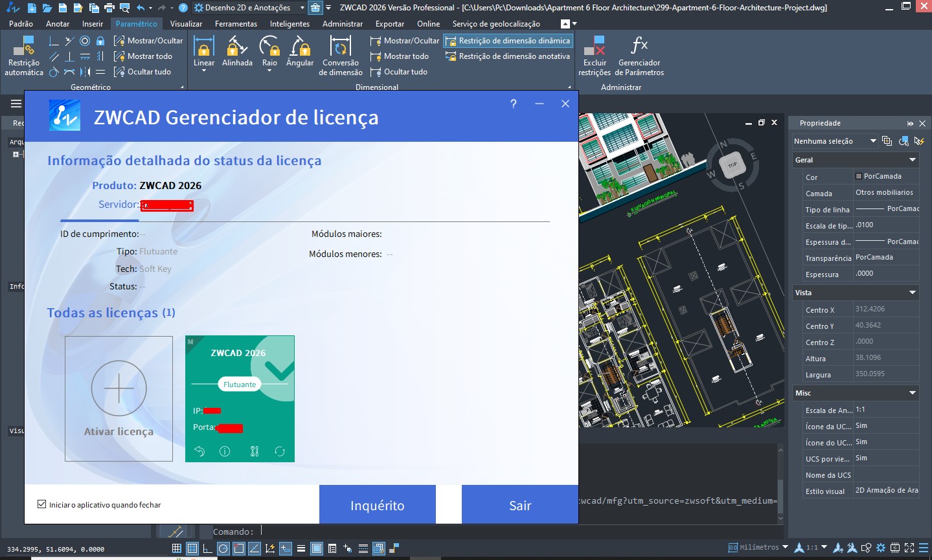The height and width of the screenshot is (560, 932).
Task: Switch to the Visualizar ribbon tab
Action: [x=187, y=24]
